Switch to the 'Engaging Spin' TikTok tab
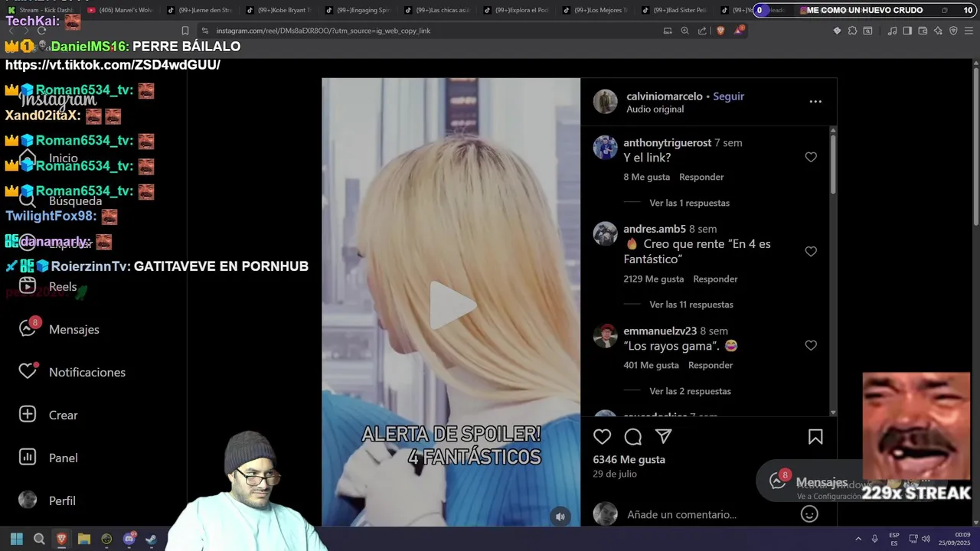The height and width of the screenshot is (551, 980). coord(358,10)
